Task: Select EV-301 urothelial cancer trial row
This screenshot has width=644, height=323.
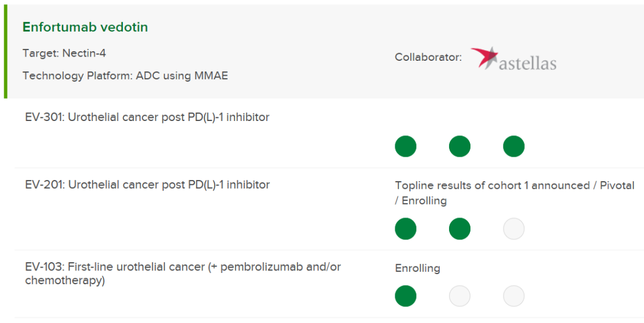Action: click(329, 133)
